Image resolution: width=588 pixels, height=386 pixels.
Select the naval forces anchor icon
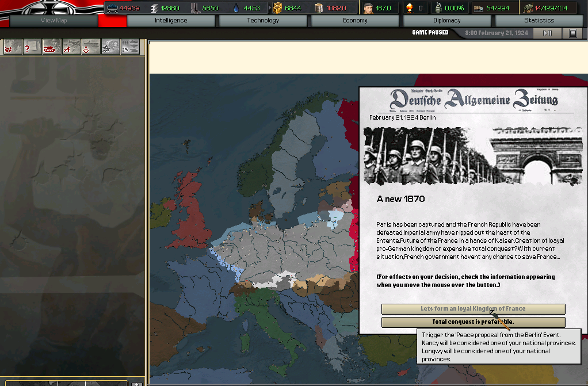91,47
